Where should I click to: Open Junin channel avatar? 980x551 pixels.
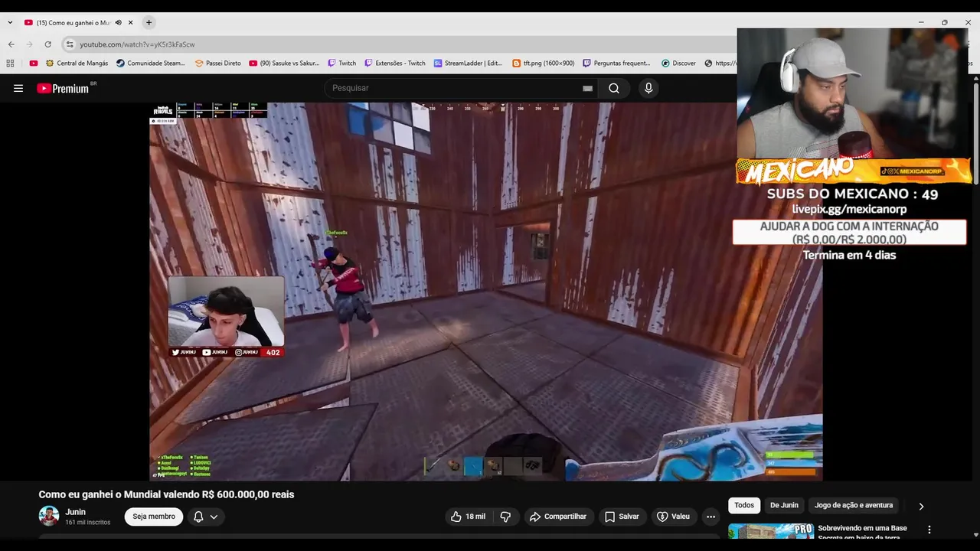[x=49, y=516]
